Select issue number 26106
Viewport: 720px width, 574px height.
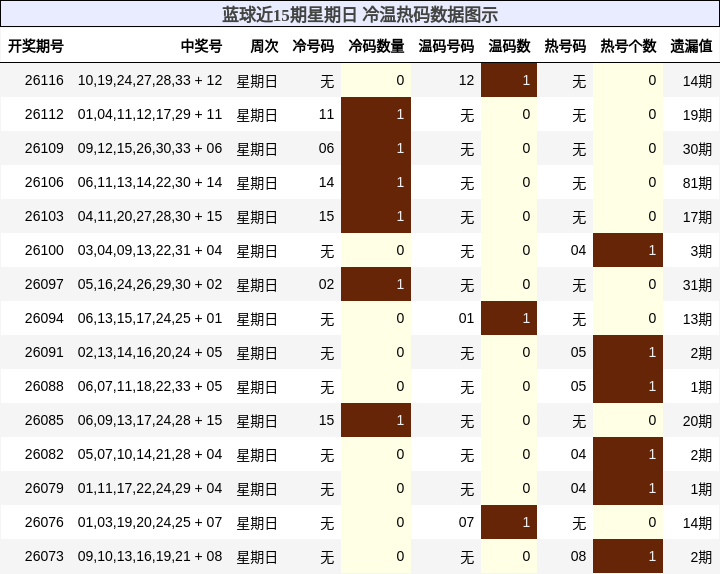coord(44,182)
